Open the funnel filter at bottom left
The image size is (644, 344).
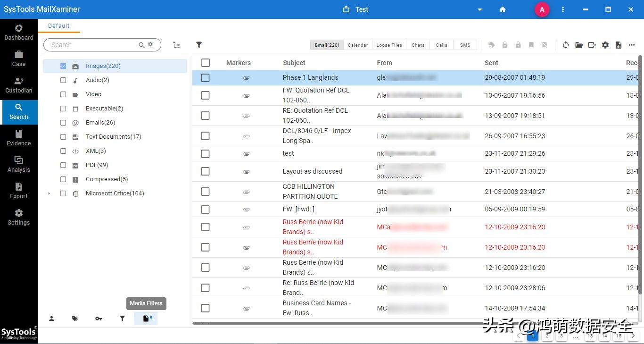coord(122,319)
